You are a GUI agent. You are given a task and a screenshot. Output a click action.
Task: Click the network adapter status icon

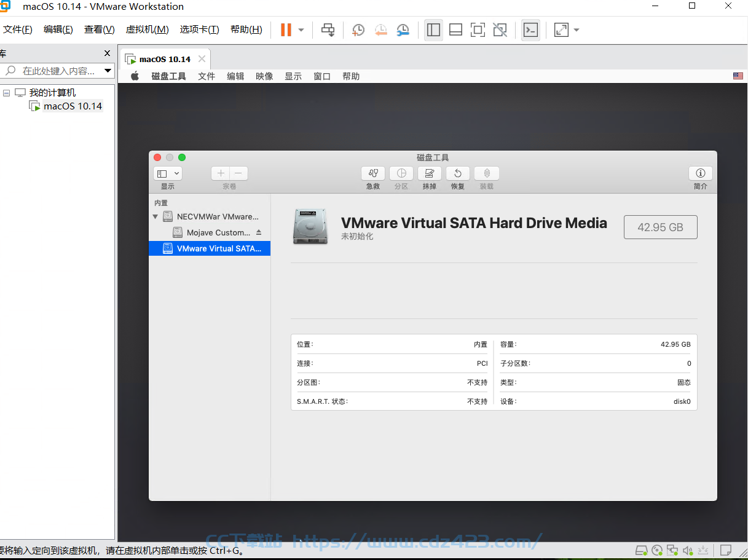(672, 550)
